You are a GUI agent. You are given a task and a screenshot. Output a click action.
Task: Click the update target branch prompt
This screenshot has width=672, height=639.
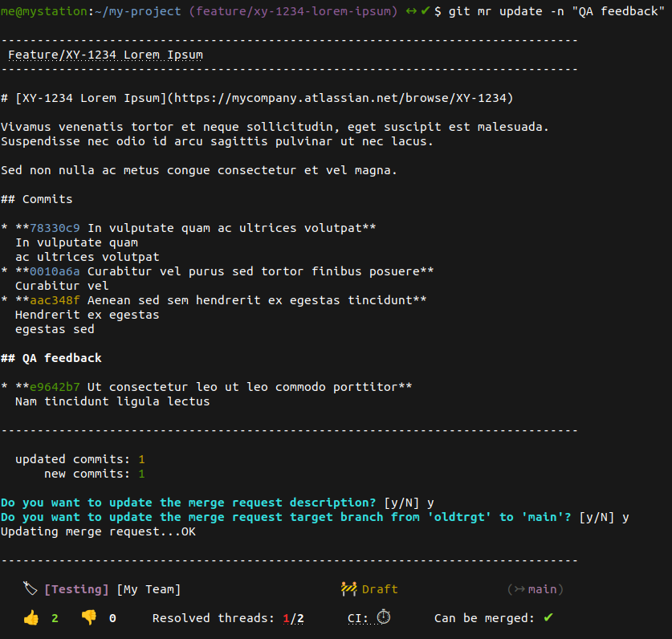tap(315, 517)
